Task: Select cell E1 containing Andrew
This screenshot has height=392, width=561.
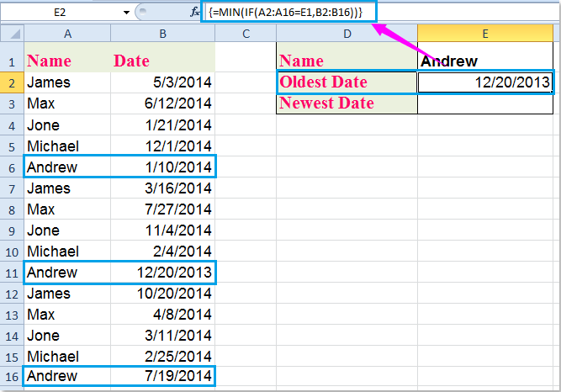Action: [x=486, y=61]
